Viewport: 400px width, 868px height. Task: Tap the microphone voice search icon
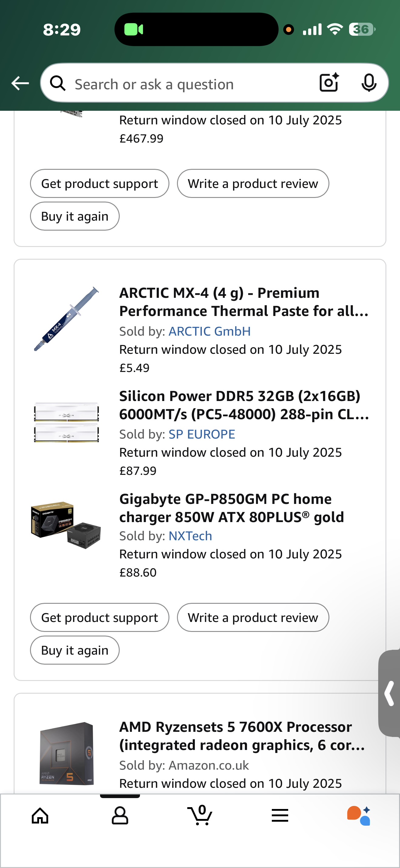tap(368, 83)
